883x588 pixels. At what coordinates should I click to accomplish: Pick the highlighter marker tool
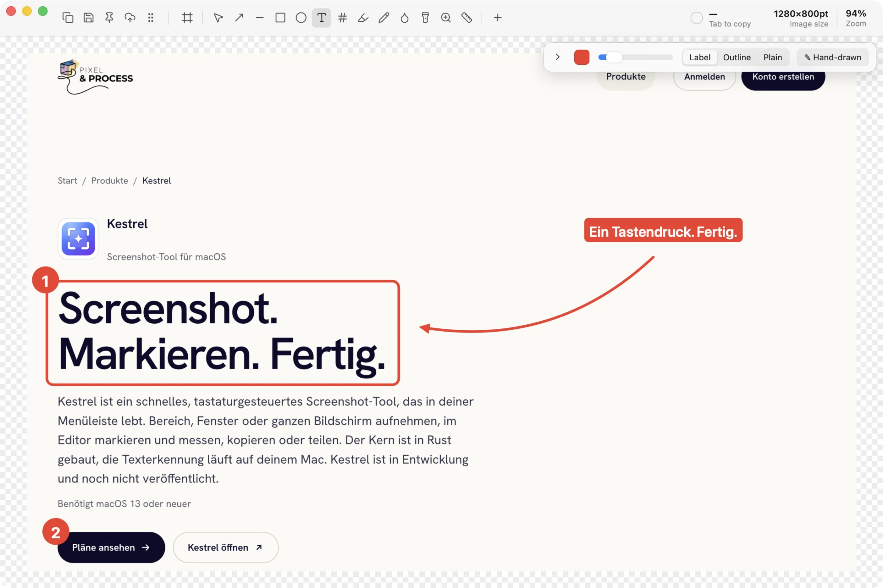pyautogui.click(x=363, y=18)
